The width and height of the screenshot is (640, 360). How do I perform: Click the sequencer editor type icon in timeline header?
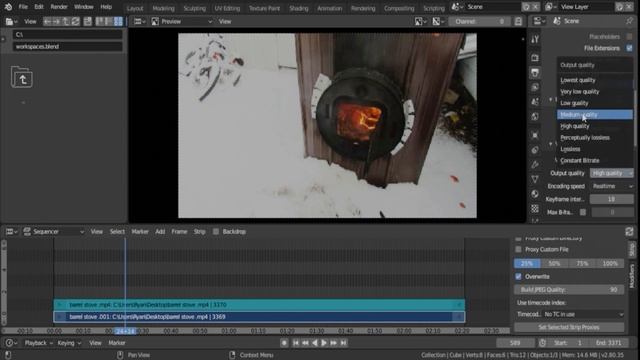11,232
